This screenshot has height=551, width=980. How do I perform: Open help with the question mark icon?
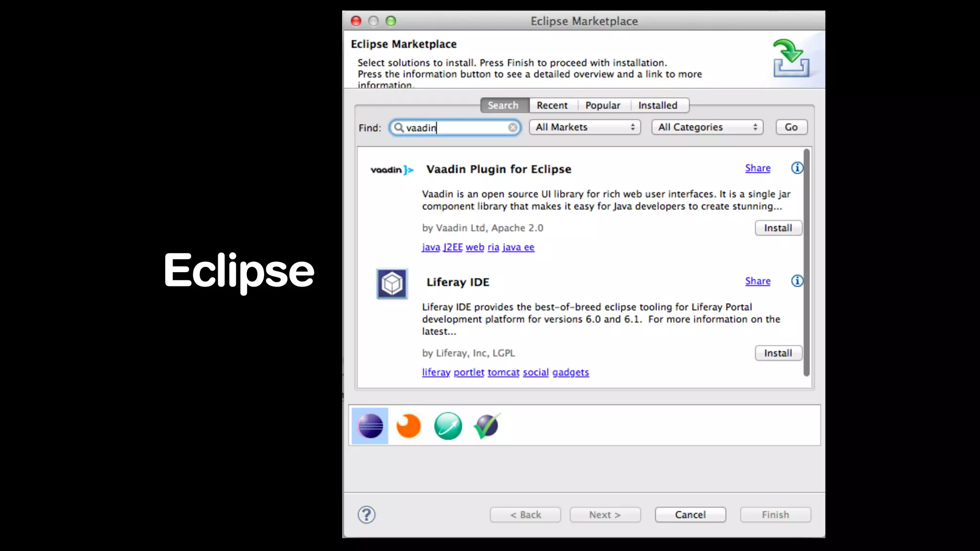[x=367, y=515]
